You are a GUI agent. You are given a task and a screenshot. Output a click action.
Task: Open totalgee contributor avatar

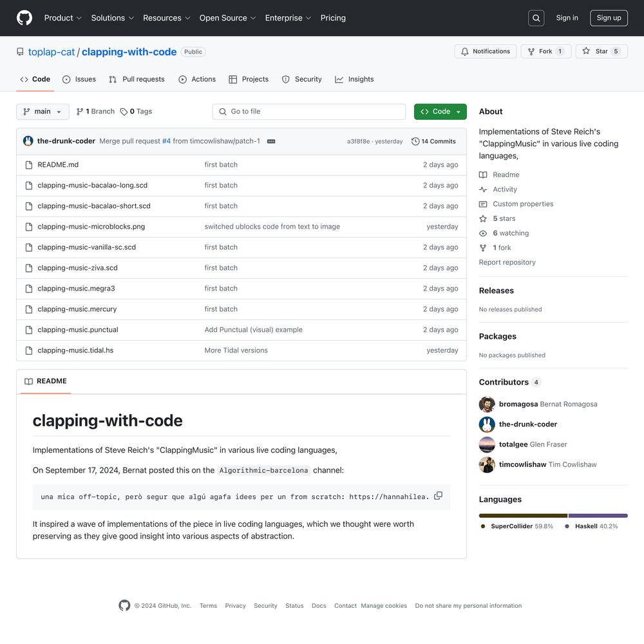click(x=487, y=444)
